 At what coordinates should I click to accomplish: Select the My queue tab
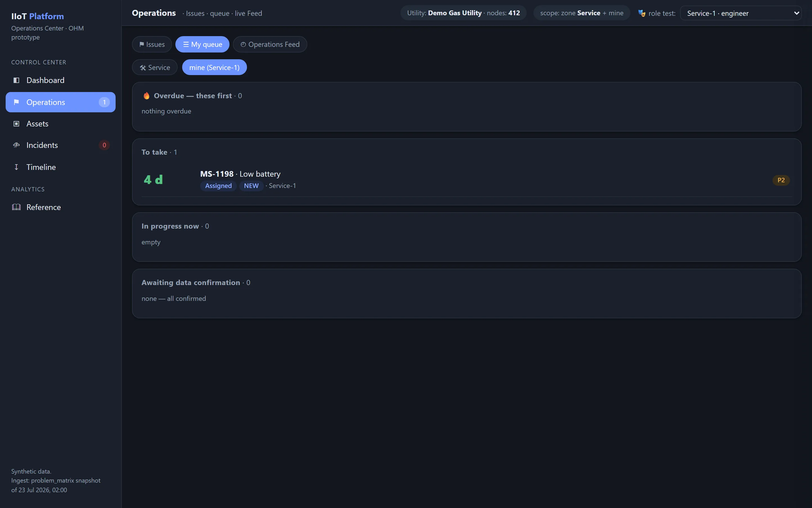[x=202, y=44]
